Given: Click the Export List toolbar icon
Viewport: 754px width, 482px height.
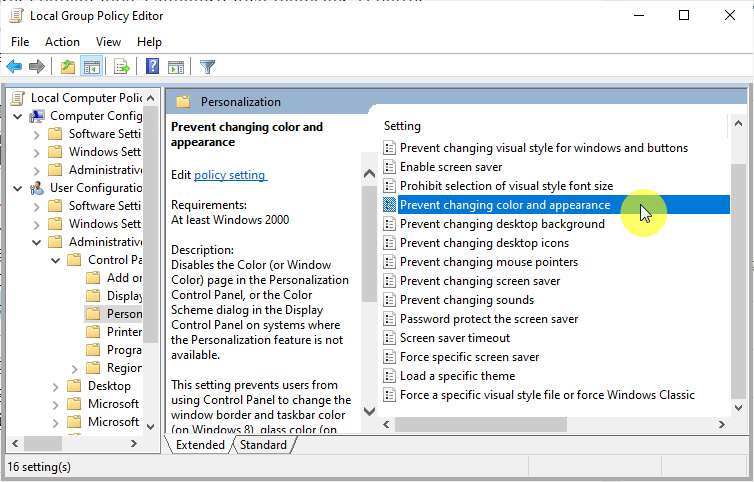Looking at the screenshot, I should click(x=122, y=67).
